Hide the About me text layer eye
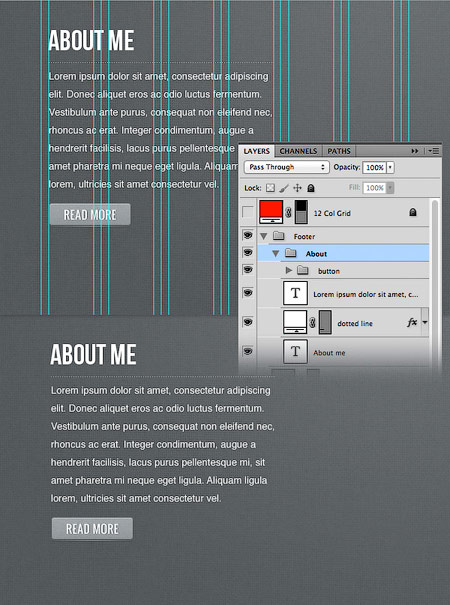The width and height of the screenshot is (450, 605). (248, 351)
